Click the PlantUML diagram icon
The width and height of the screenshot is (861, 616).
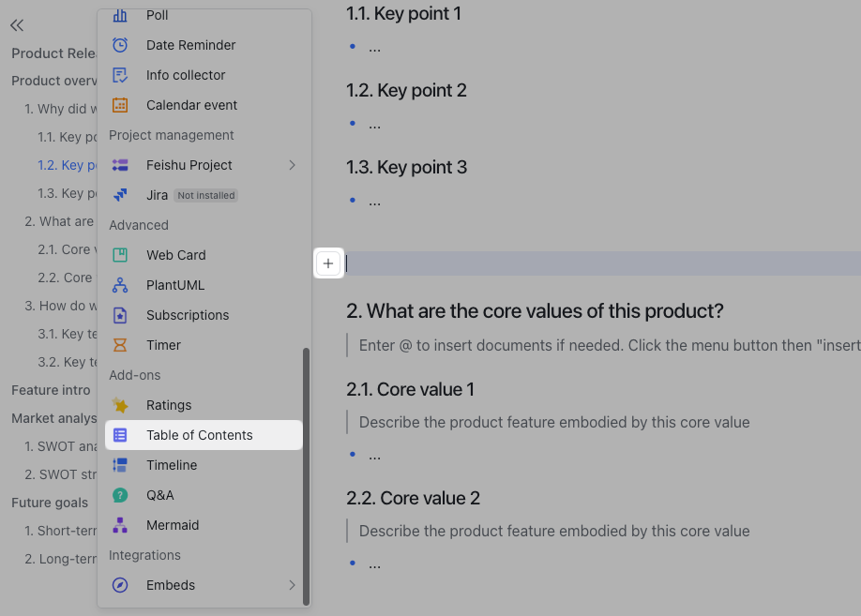coord(120,285)
